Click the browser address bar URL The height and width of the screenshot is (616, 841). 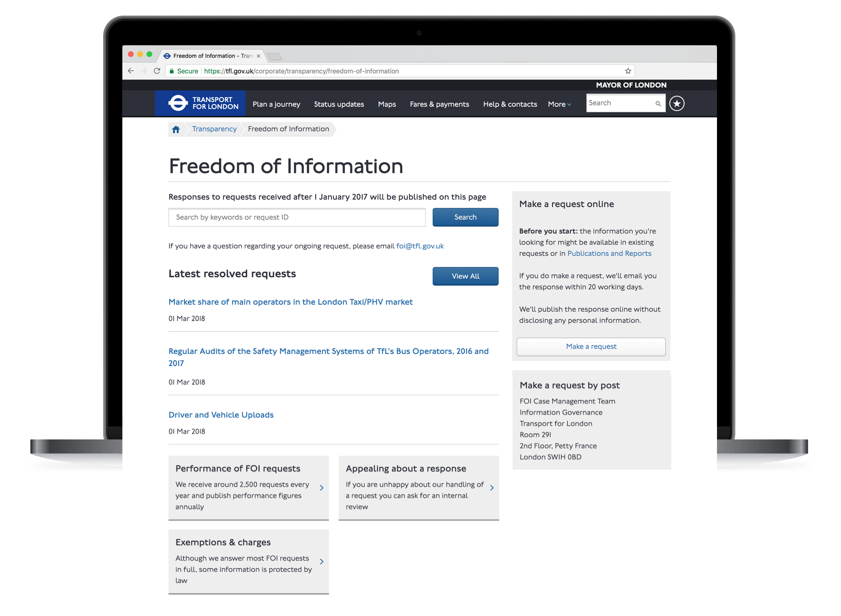[301, 71]
